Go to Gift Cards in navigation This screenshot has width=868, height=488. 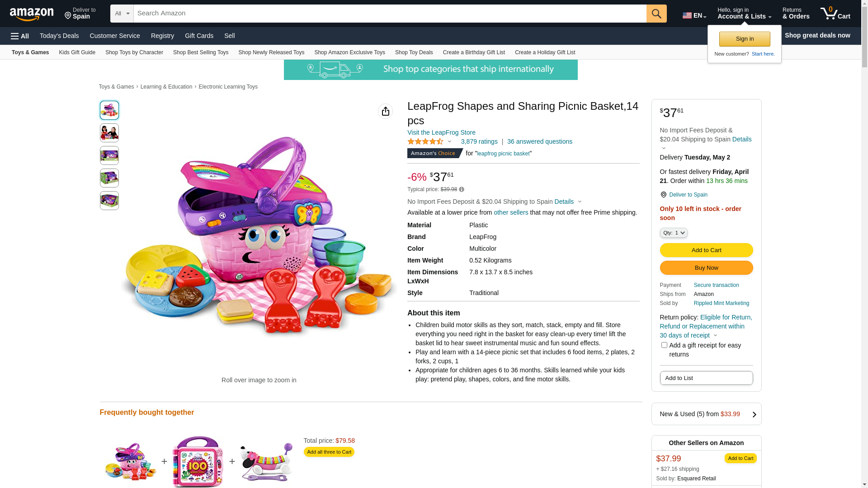pyautogui.click(x=199, y=36)
